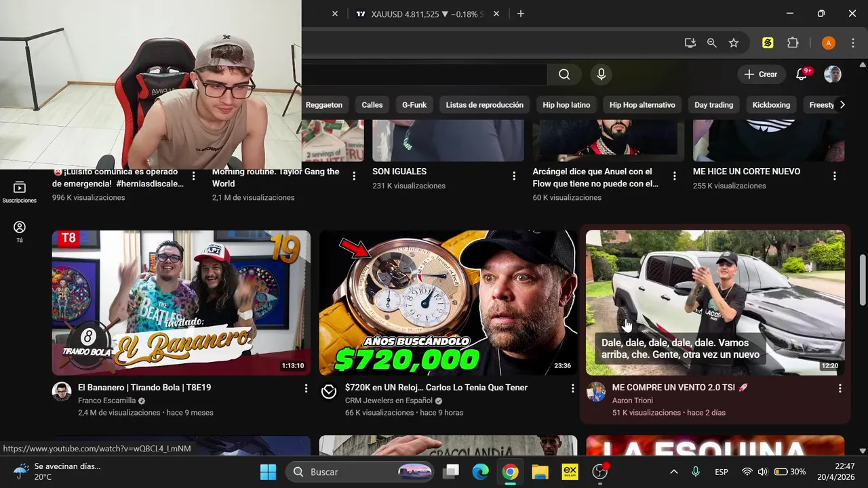
Task: Open ME HICE UN CORTE NUEVO title
Action: pyautogui.click(x=747, y=171)
